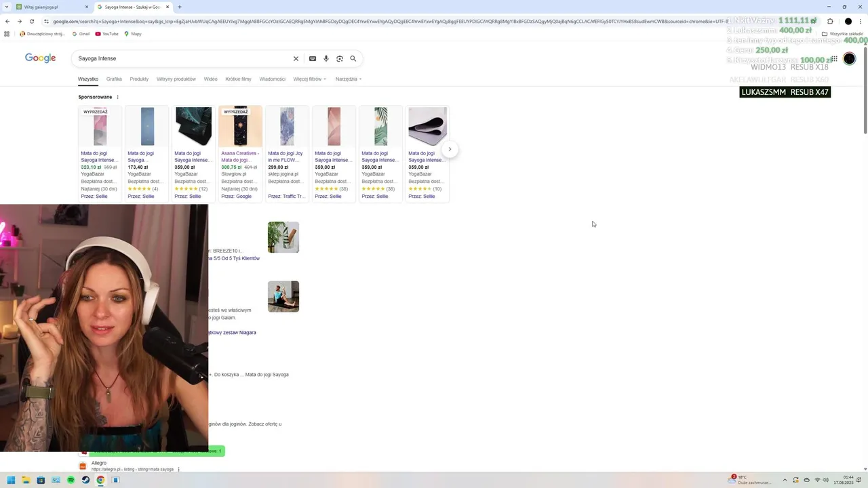Open a new browser tab
This screenshot has height=488, width=868.
point(180,7)
